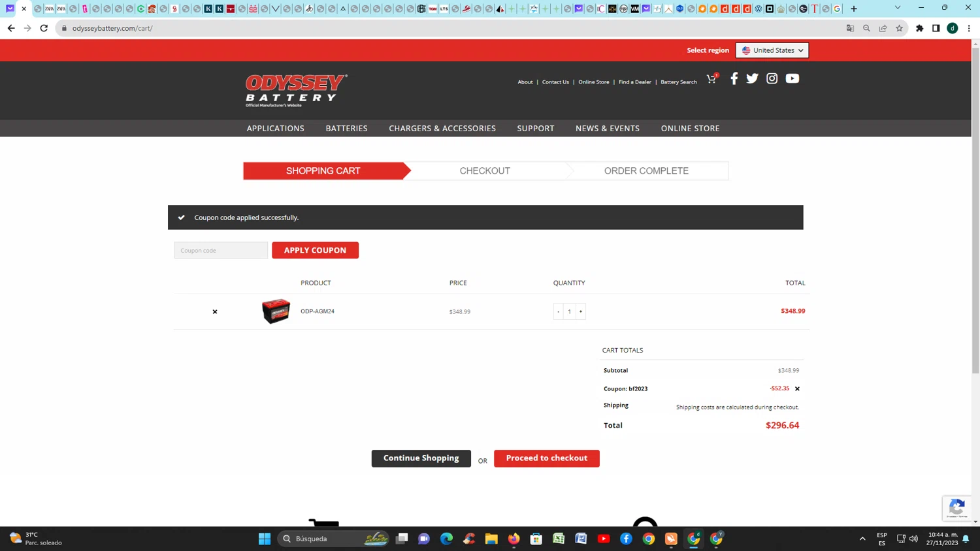This screenshot has height=551, width=980.
Task: Click Continue Shopping
Action: click(421, 458)
